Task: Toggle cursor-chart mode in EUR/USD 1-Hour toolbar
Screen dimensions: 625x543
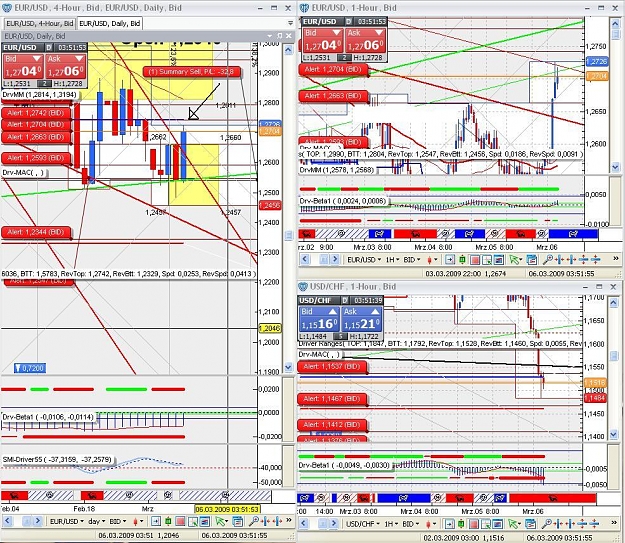Action: [487, 260]
